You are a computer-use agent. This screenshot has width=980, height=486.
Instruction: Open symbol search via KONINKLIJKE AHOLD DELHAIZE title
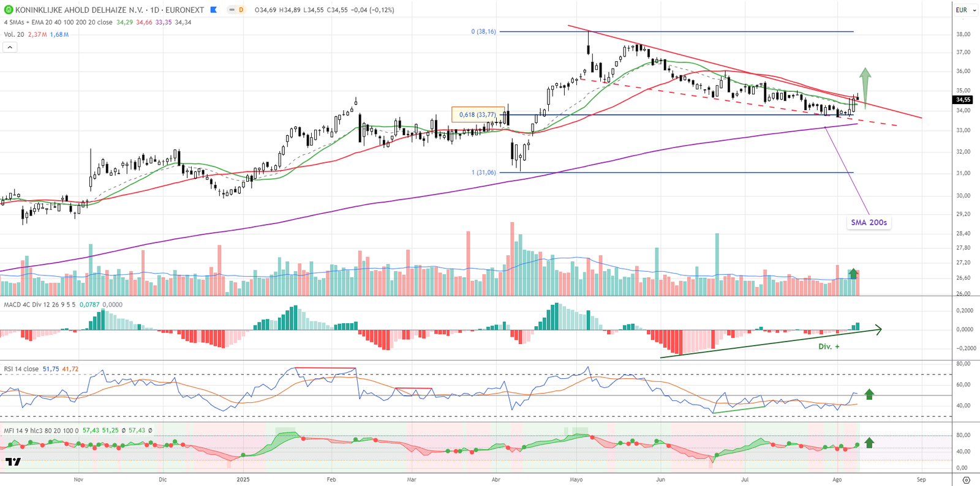[80, 10]
